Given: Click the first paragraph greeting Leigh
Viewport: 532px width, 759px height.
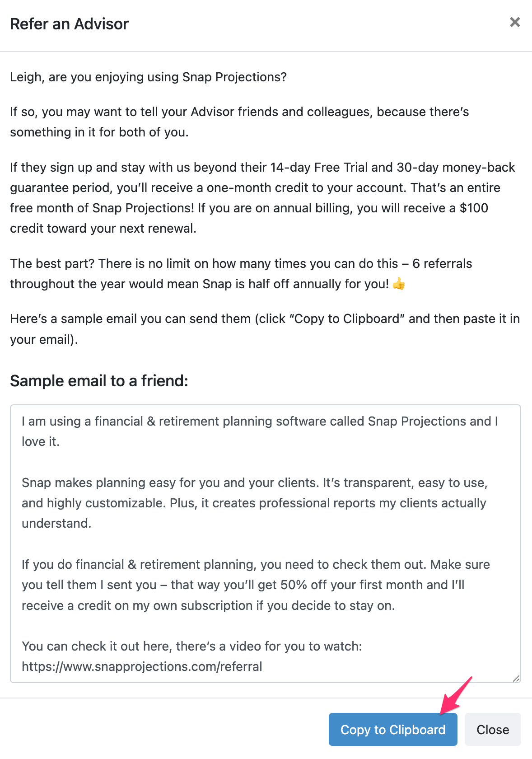Looking at the screenshot, I should pyautogui.click(x=148, y=77).
